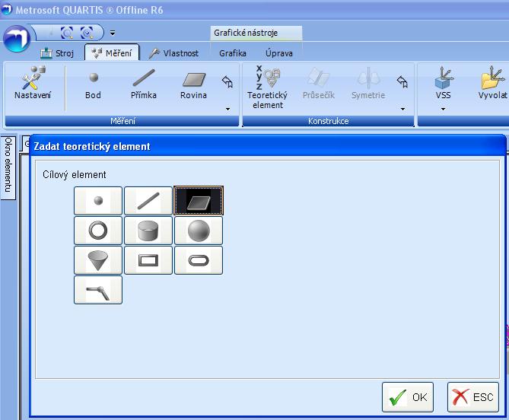
Task: Switch to Stroj ribbon tab
Action: (57, 53)
